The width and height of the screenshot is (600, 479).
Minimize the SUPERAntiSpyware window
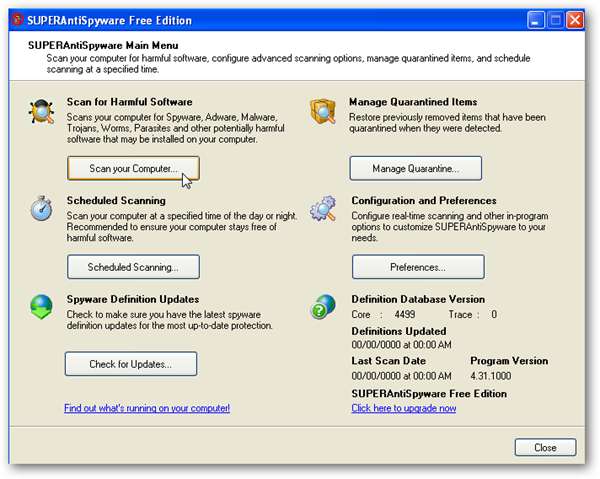click(x=534, y=20)
